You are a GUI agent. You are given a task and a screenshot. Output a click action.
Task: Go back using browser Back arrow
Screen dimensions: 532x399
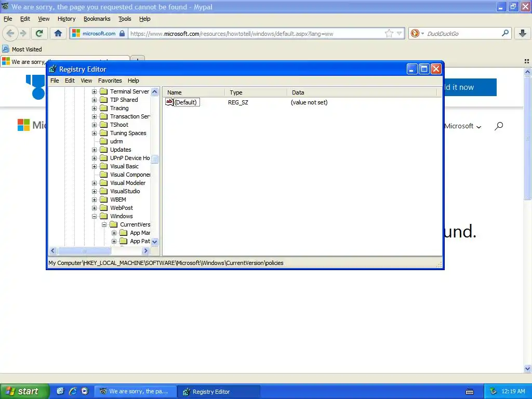tap(10, 33)
